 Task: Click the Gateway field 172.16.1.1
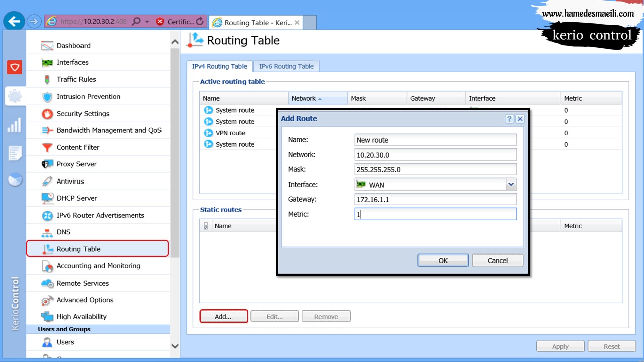[435, 199]
